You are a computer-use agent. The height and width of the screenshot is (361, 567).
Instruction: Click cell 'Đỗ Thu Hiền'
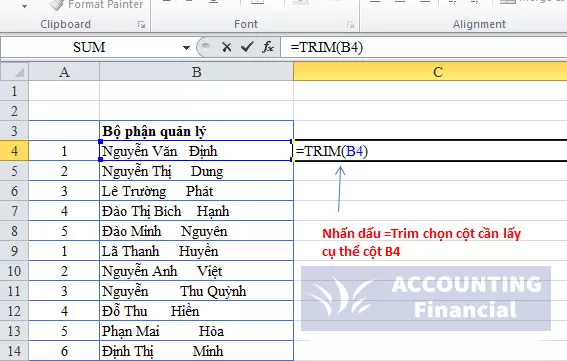196,311
